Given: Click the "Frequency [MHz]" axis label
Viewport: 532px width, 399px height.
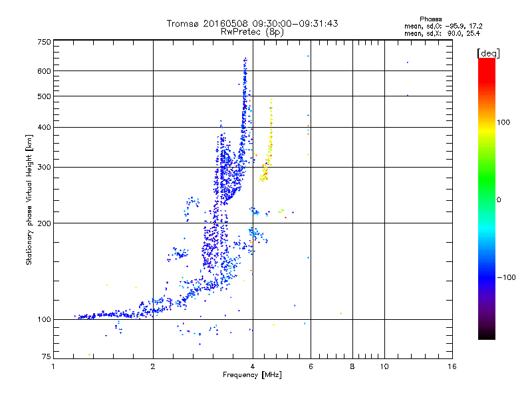Looking at the screenshot, I should pyautogui.click(x=252, y=375).
